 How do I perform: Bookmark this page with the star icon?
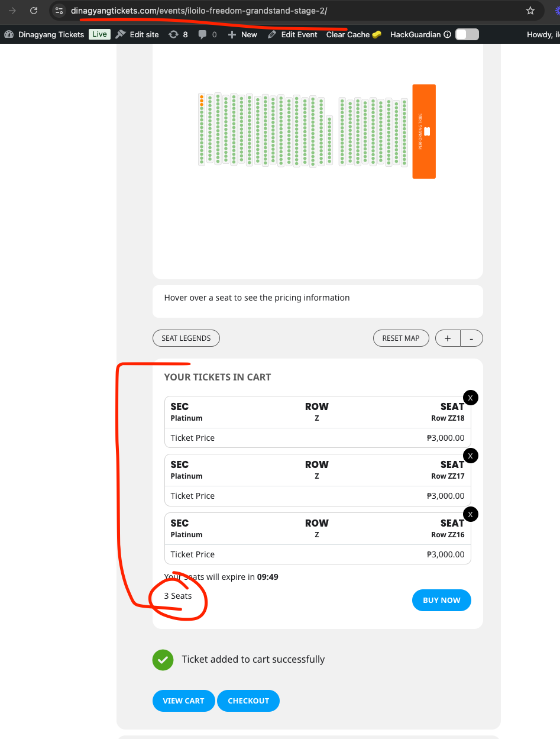point(530,11)
